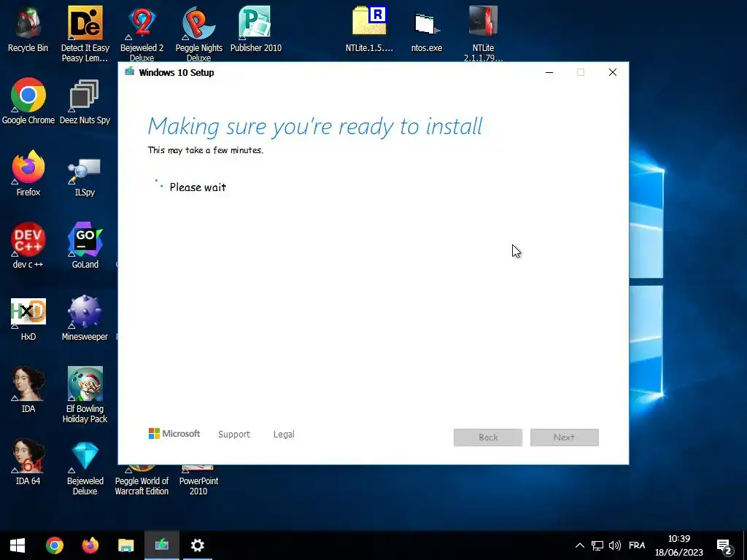747x560 pixels.
Task: Open the network status tray icon
Action: (x=597, y=545)
